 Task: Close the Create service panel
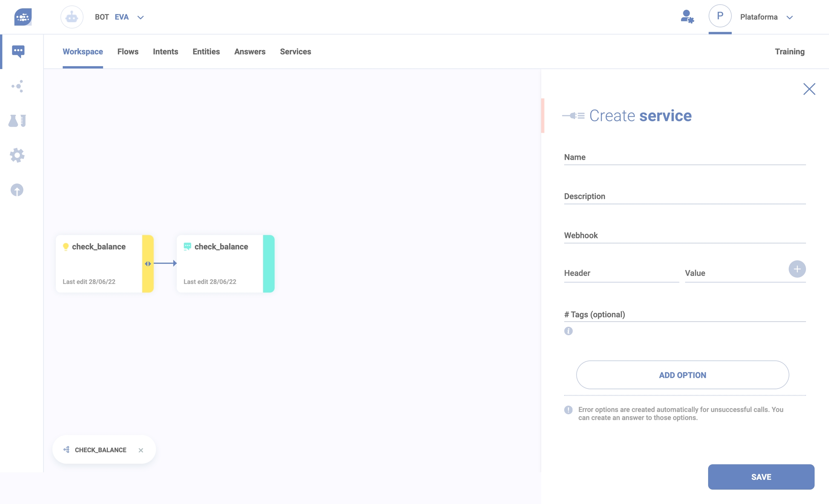[x=809, y=89]
